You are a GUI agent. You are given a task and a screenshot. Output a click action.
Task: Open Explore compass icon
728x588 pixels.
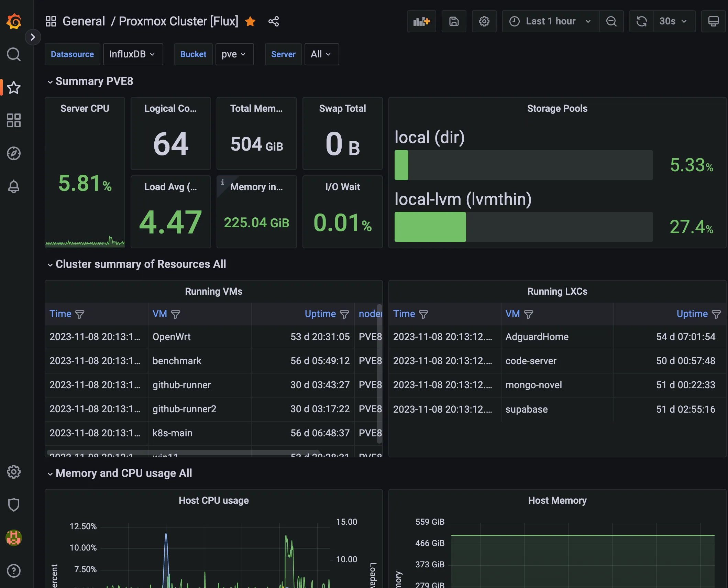click(14, 153)
